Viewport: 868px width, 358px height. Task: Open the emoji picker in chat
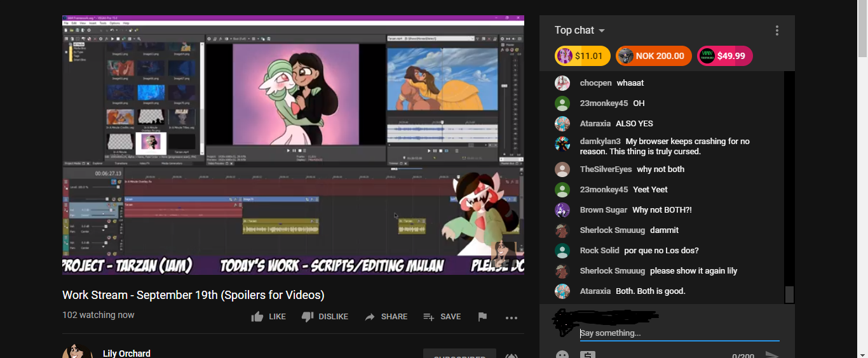coord(562,355)
